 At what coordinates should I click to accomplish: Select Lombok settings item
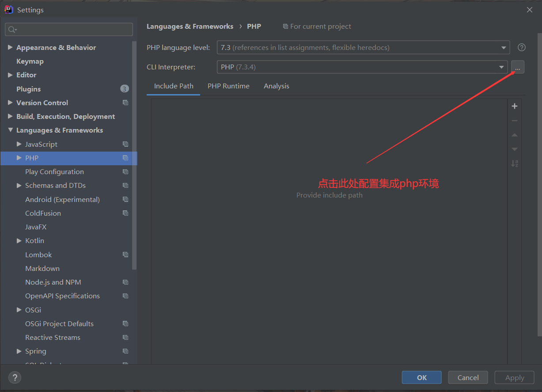[38, 255]
